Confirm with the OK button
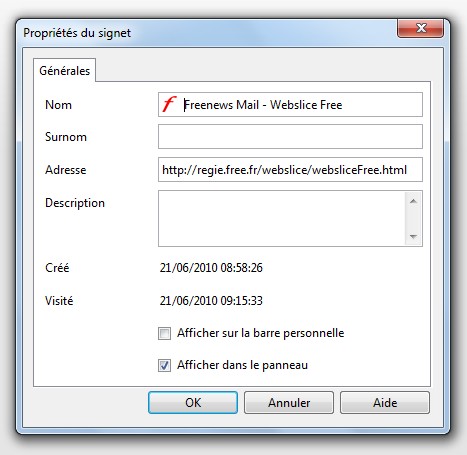The width and height of the screenshot is (467, 455). pyautogui.click(x=193, y=402)
